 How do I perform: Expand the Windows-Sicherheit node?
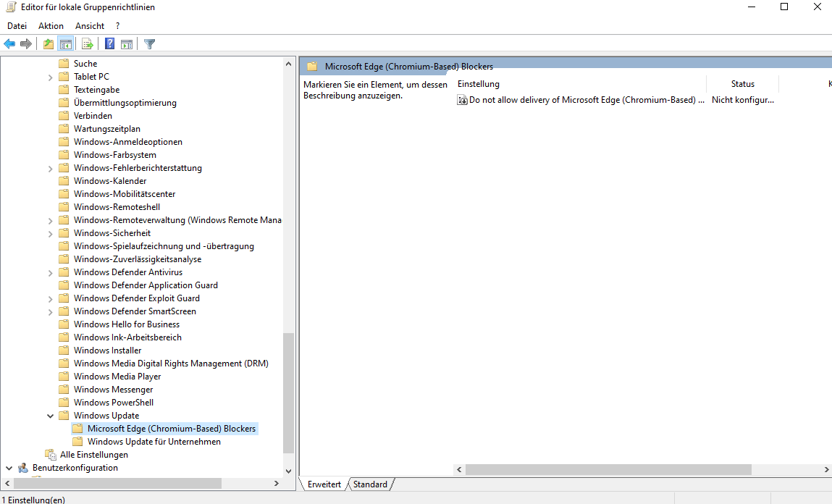point(51,234)
